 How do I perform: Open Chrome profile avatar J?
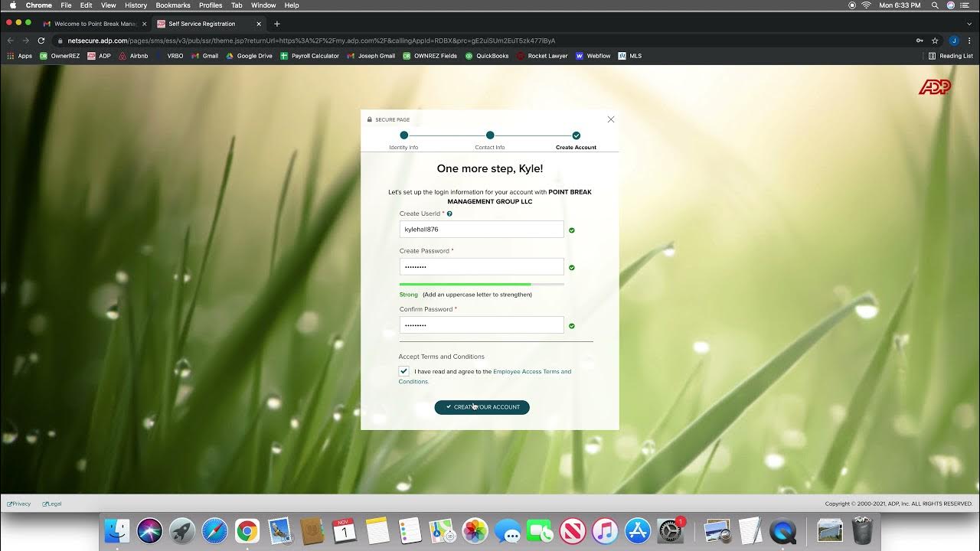954,41
